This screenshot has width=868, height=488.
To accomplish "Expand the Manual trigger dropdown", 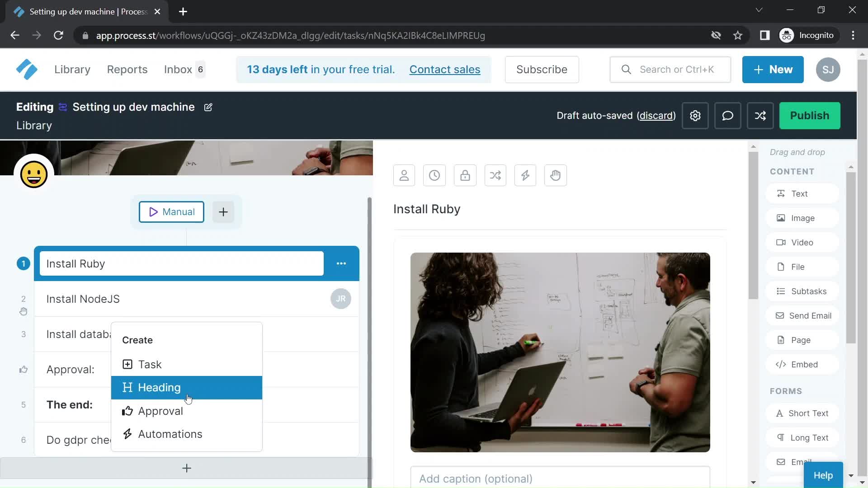I will [171, 211].
